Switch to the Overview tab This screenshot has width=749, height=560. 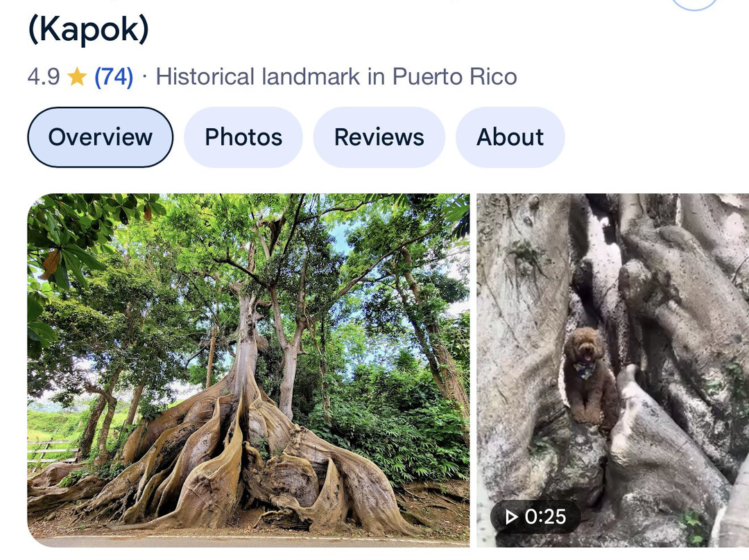100,137
